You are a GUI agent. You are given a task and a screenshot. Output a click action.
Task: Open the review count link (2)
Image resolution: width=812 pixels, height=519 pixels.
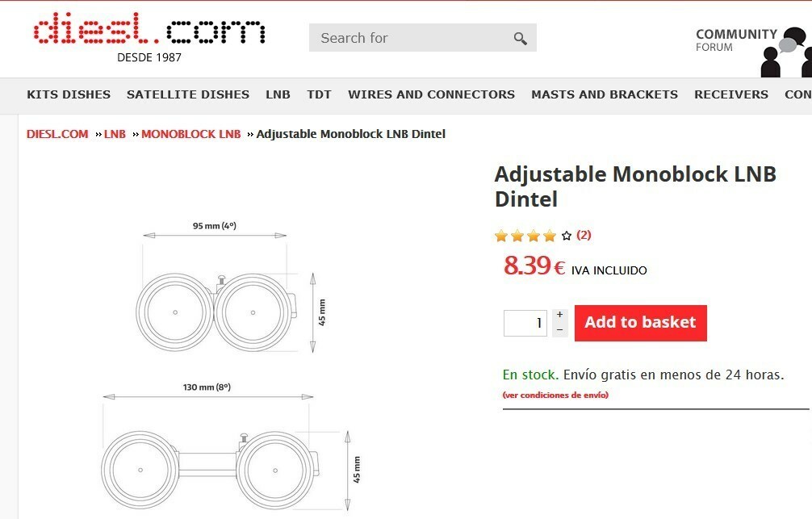pyautogui.click(x=584, y=235)
